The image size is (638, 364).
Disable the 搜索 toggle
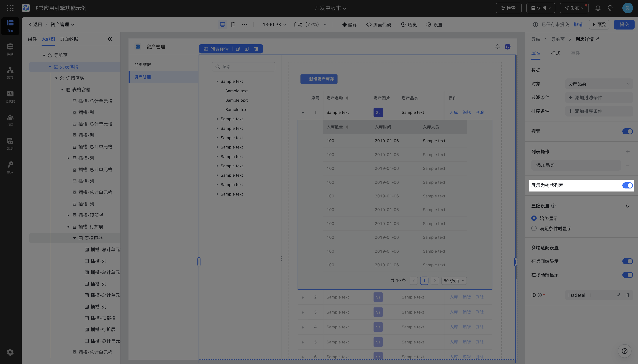(x=627, y=132)
